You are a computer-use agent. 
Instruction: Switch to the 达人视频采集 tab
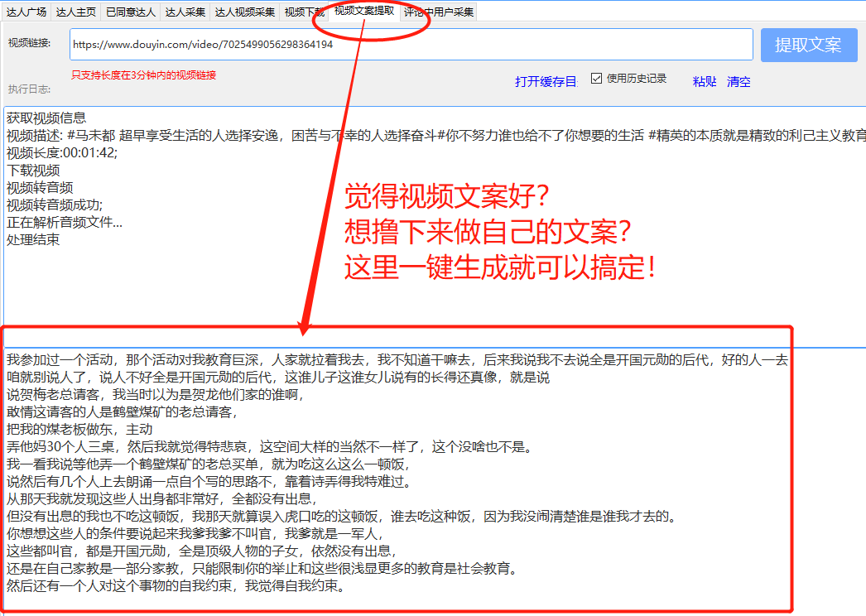point(244,12)
